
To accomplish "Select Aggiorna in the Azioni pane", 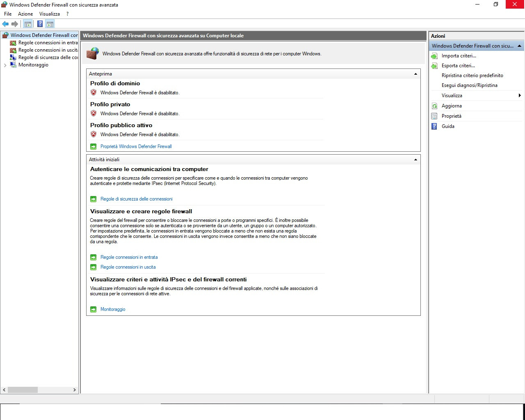I will point(452,106).
